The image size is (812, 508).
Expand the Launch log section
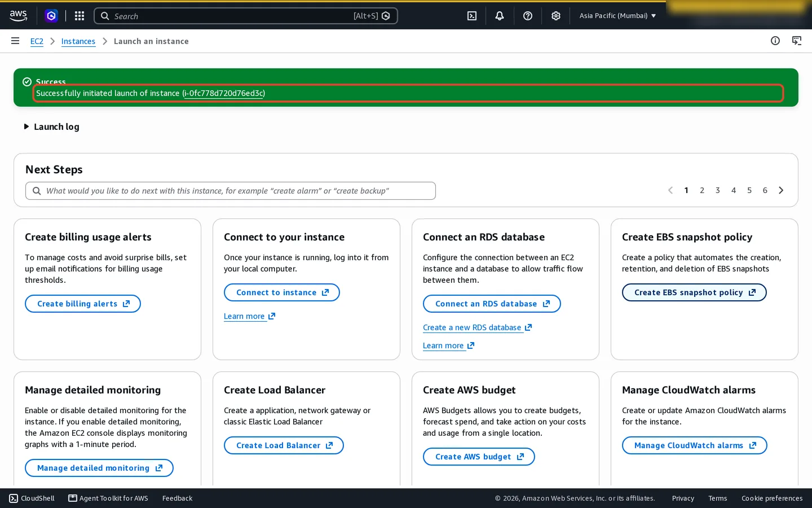pyautogui.click(x=51, y=126)
